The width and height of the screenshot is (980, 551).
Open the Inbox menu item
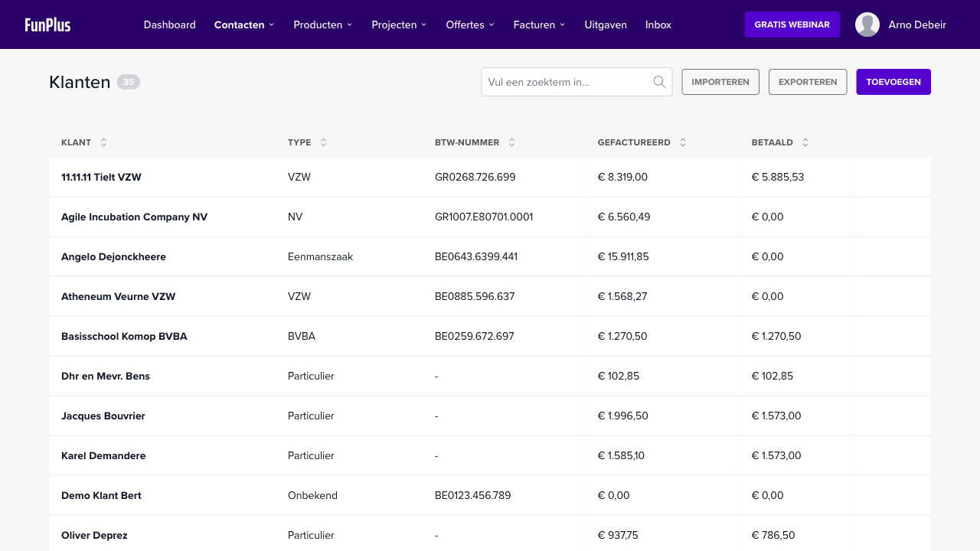[x=658, y=24]
